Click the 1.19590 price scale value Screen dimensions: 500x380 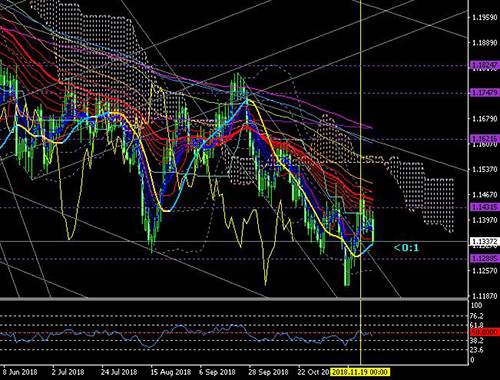click(485, 17)
